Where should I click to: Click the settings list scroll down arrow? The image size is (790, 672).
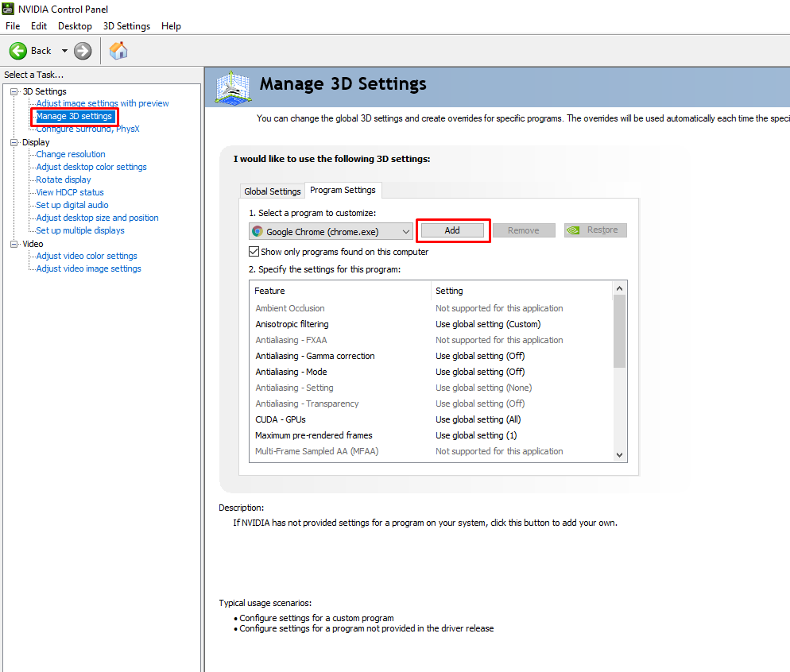pyautogui.click(x=620, y=454)
